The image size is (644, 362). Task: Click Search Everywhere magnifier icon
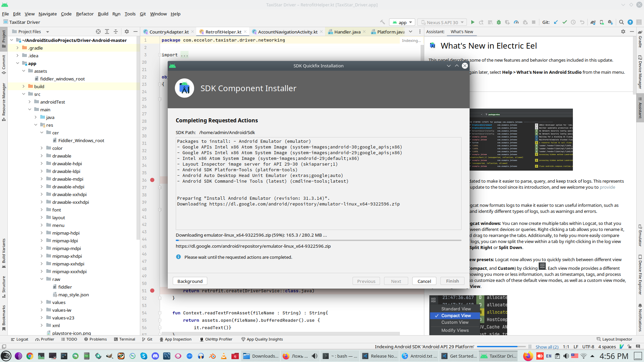coord(621,22)
